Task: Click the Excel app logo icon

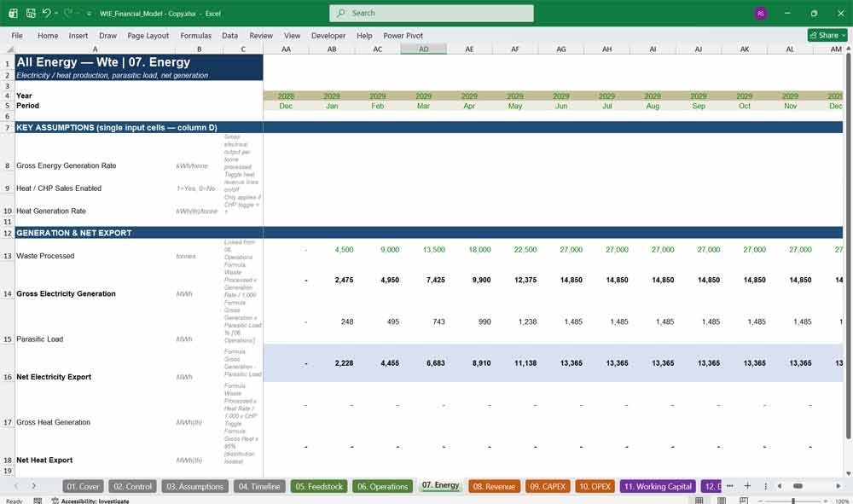Action: [13, 13]
